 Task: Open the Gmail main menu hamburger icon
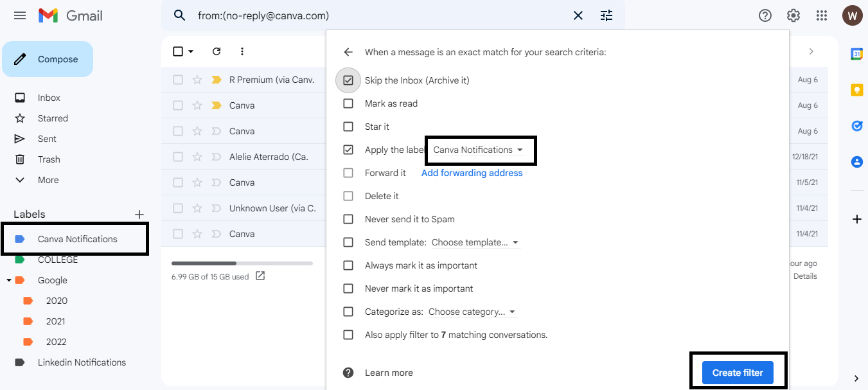[x=20, y=15]
